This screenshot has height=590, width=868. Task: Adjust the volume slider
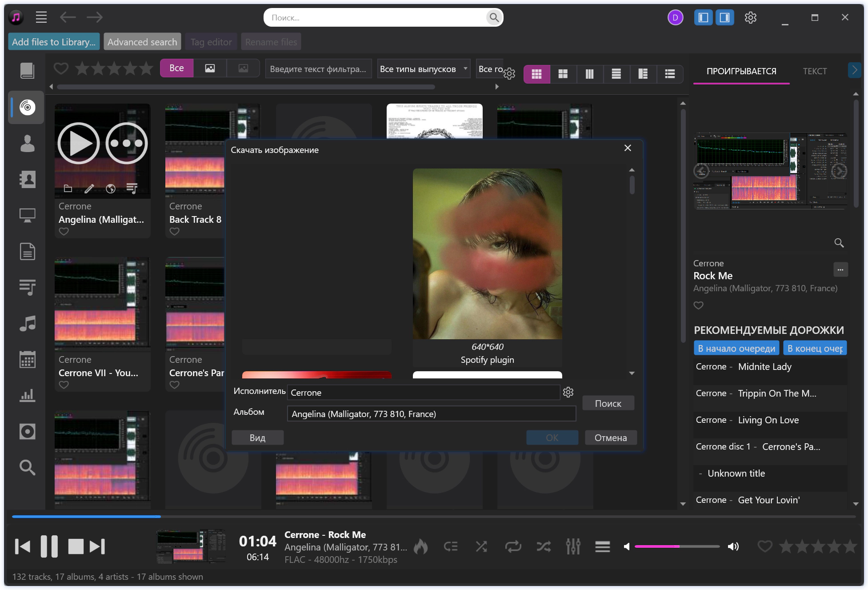pos(676,546)
